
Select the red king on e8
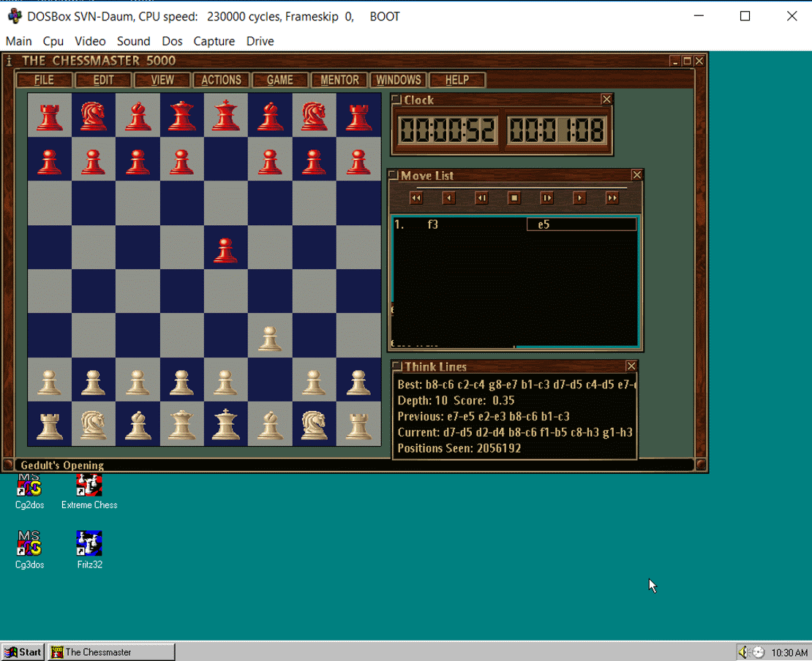pyautogui.click(x=226, y=115)
